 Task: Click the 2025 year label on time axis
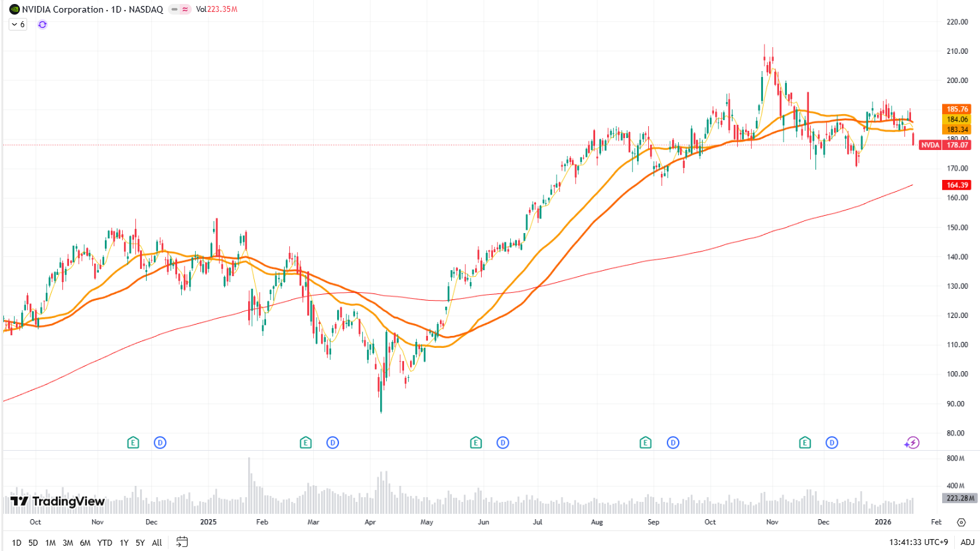point(208,522)
